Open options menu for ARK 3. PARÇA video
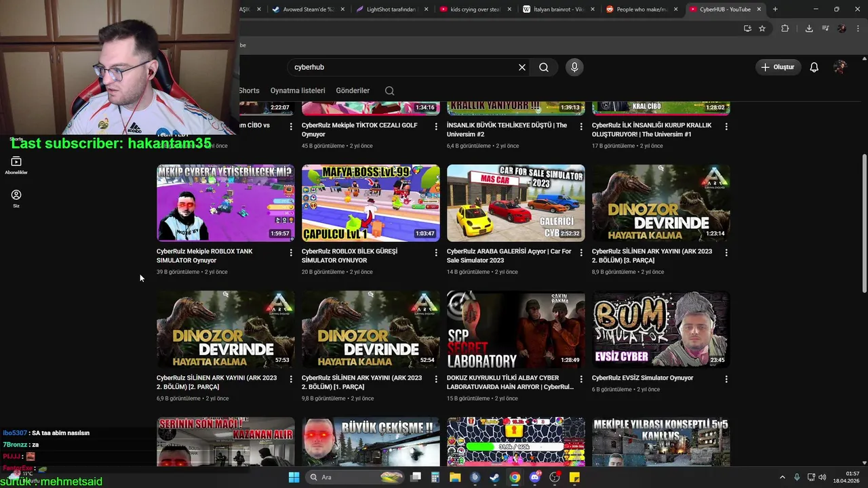 tap(726, 252)
